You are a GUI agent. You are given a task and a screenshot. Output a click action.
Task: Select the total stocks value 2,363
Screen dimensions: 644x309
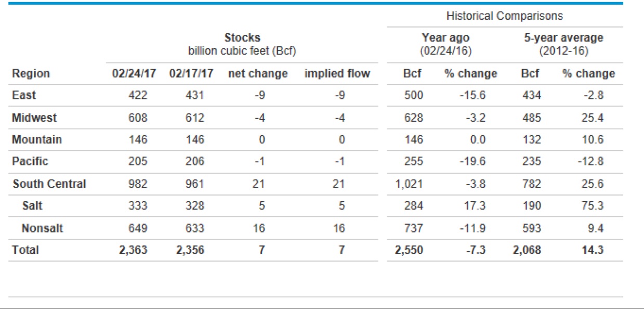134,250
